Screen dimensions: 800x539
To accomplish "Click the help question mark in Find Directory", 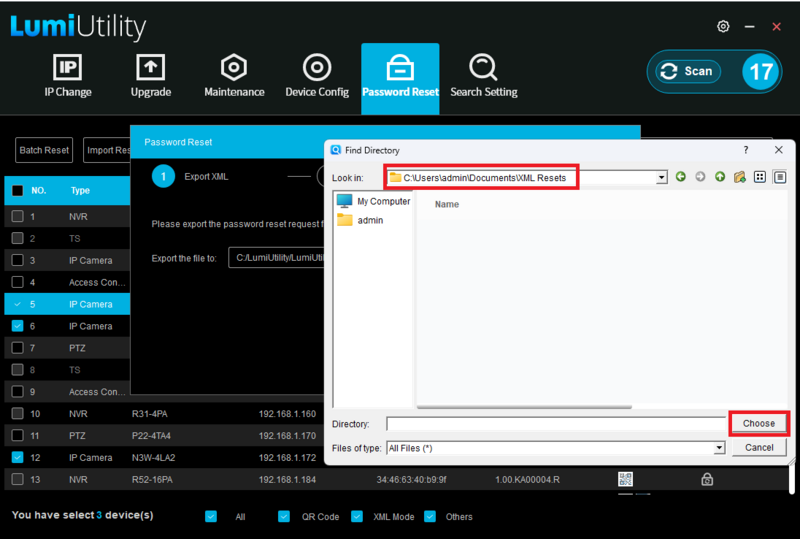I will click(x=746, y=150).
